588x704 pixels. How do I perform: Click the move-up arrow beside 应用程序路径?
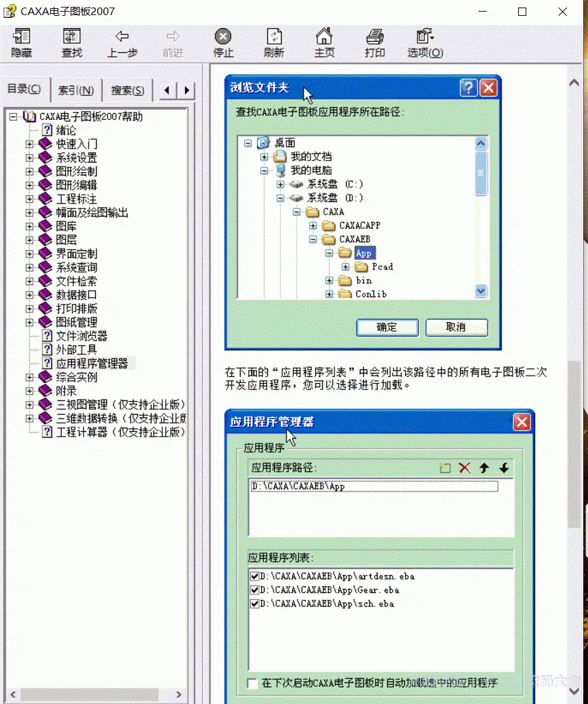pos(484,468)
